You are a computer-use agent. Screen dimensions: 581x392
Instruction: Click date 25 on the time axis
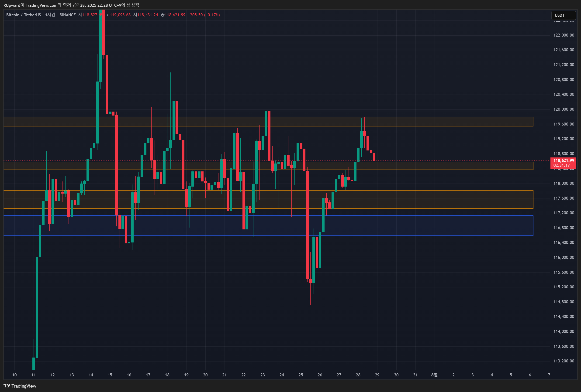pos(301,375)
